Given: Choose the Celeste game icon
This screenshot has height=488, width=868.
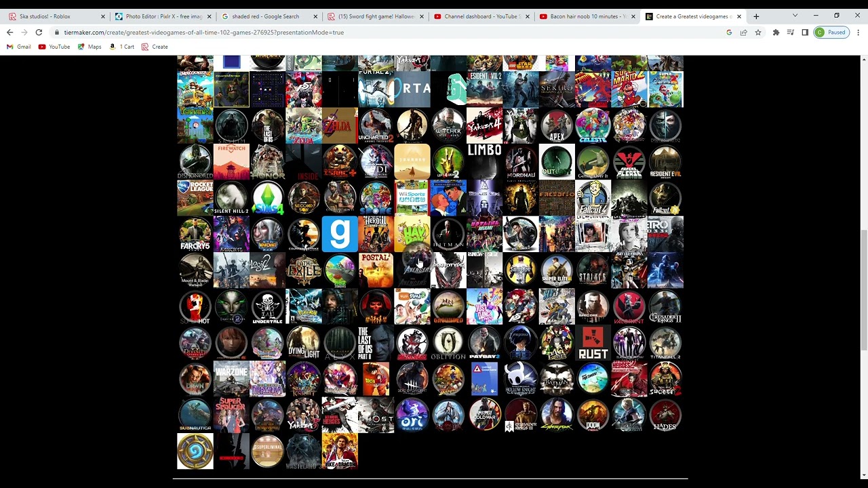Looking at the screenshot, I should (x=593, y=125).
